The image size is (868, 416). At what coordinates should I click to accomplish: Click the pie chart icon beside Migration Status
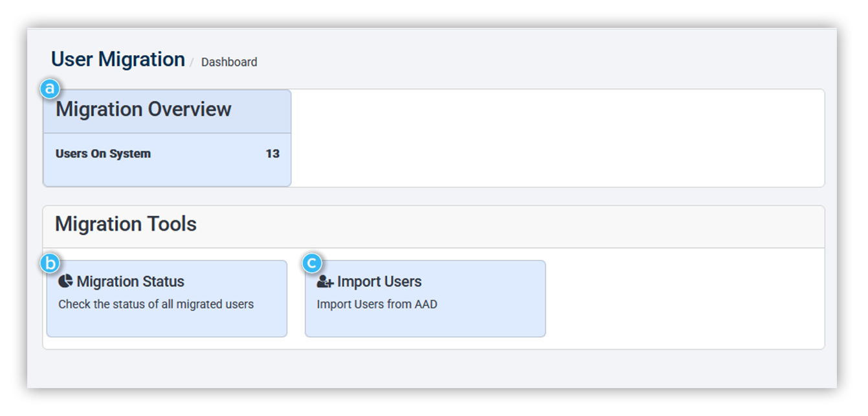tap(65, 281)
